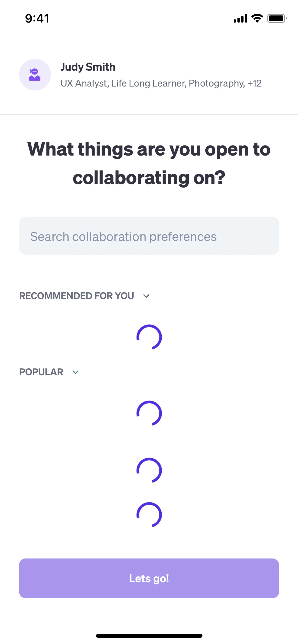
Task: Click the POPULAR section label
Action: click(x=41, y=372)
